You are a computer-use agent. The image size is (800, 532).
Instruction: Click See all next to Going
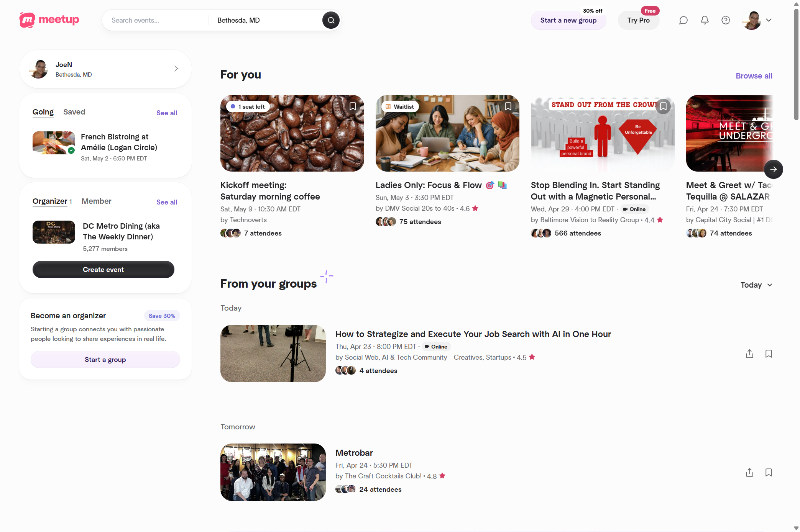(167, 113)
